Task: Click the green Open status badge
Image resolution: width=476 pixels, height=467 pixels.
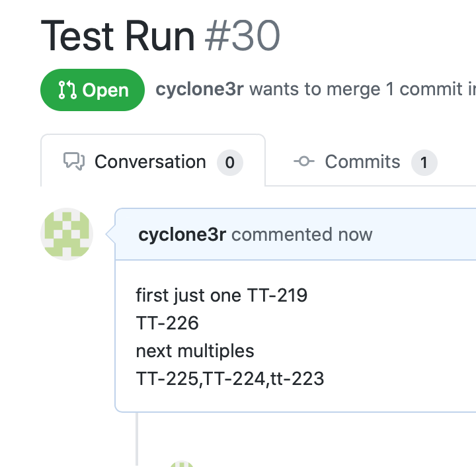Action: click(93, 90)
